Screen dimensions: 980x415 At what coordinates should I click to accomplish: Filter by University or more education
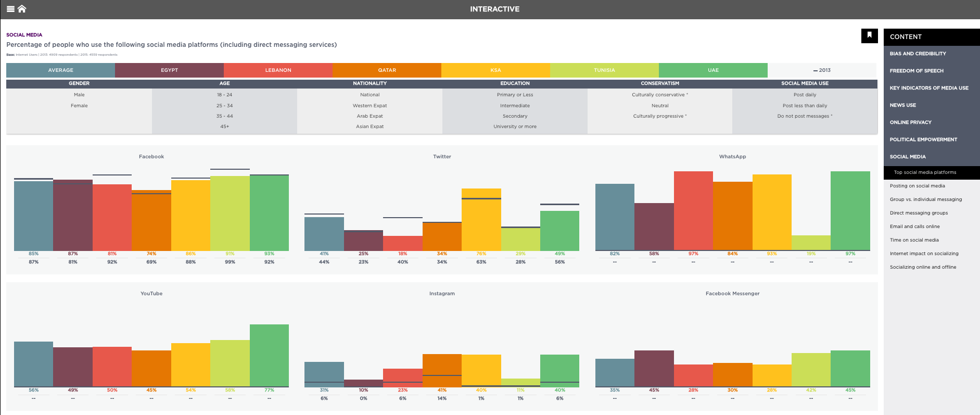click(x=515, y=127)
